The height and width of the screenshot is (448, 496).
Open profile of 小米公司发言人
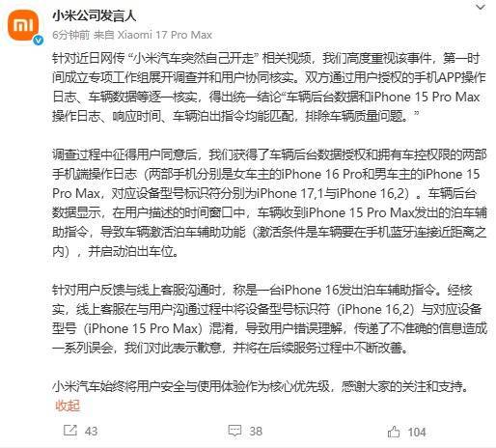tap(95, 15)
